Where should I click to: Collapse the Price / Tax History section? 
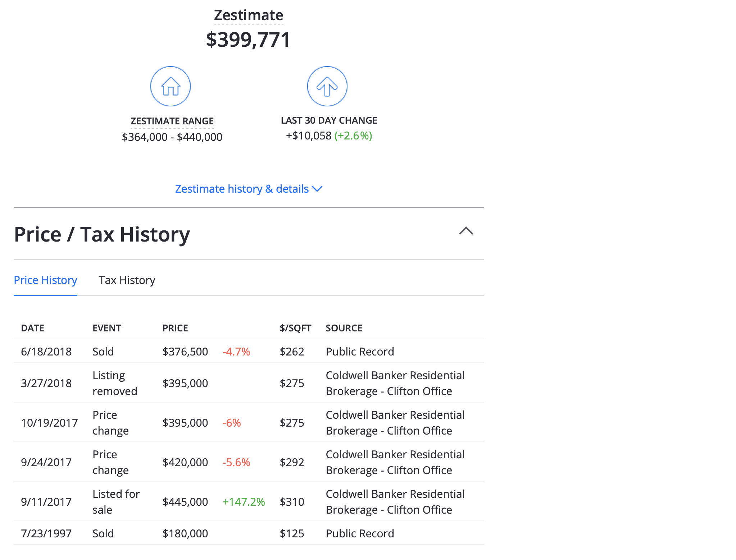tap(466, 231)
